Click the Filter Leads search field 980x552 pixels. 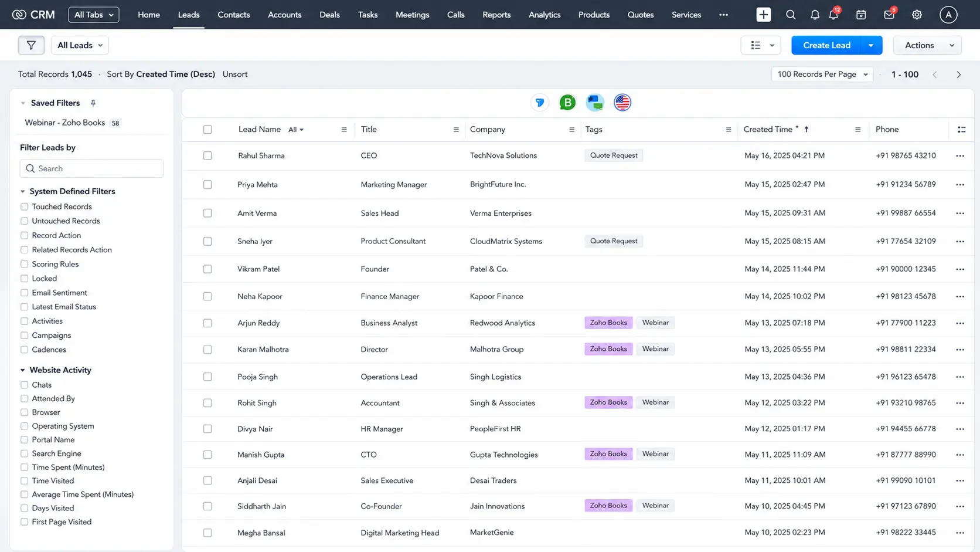click(x=91, y=168)
